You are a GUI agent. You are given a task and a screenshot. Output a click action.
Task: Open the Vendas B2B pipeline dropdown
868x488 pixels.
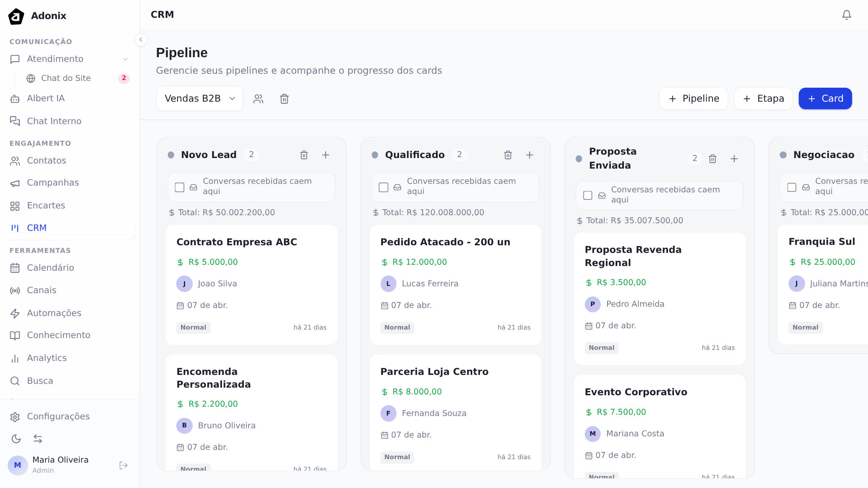tap(200, 99)
